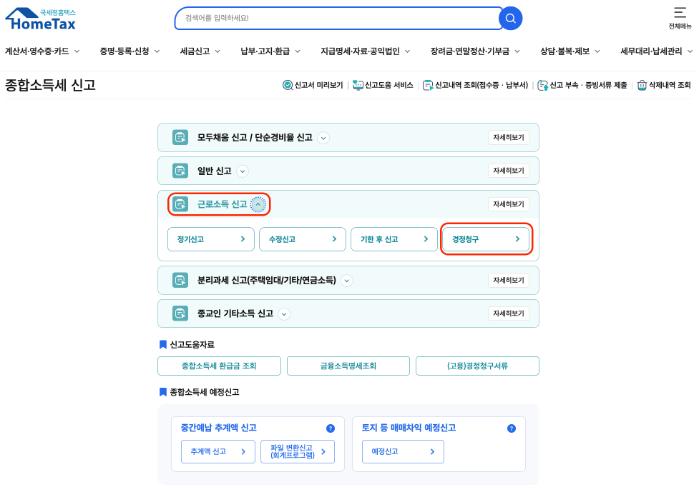Click the 신고서 미리보기 link text

(x=319, y=85)
